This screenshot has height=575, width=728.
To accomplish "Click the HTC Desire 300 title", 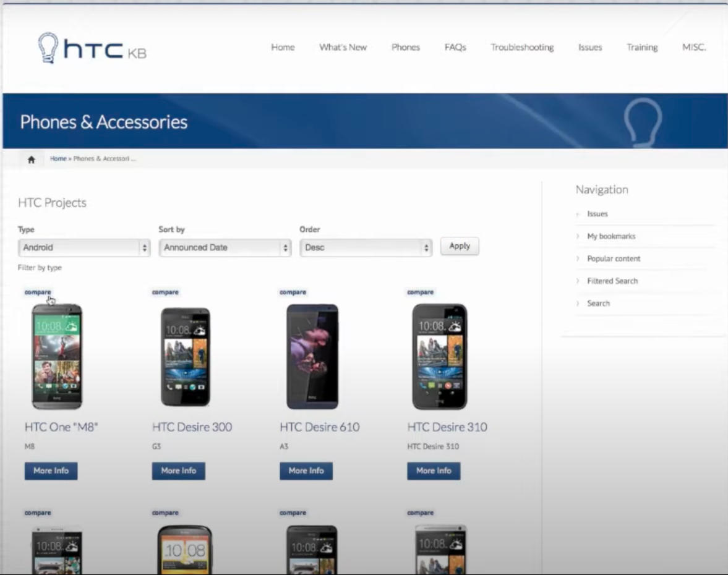I will point(192,427).
